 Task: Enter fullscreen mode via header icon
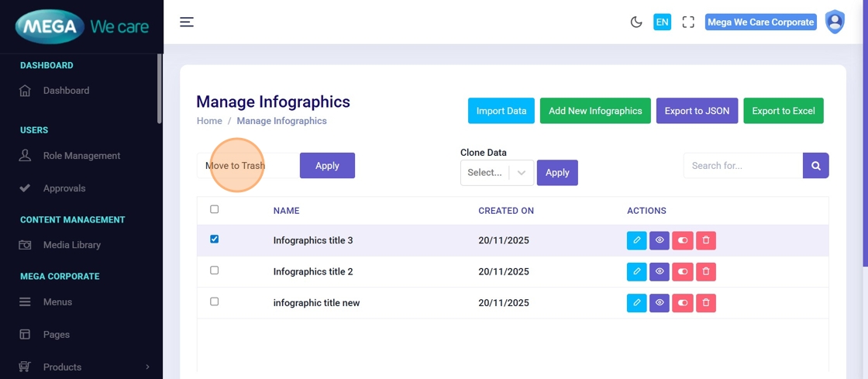(688, 22)
